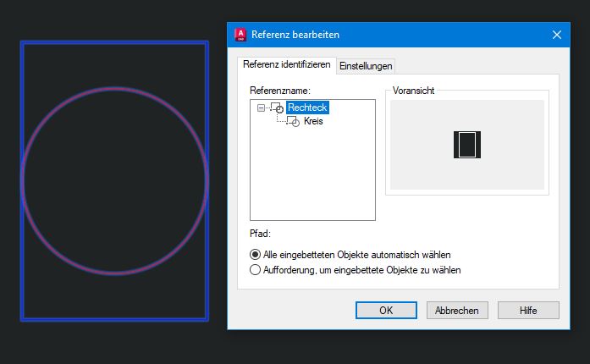Click the block icon beside Kreis
The image size is (590, 364).
click(293, 121)
